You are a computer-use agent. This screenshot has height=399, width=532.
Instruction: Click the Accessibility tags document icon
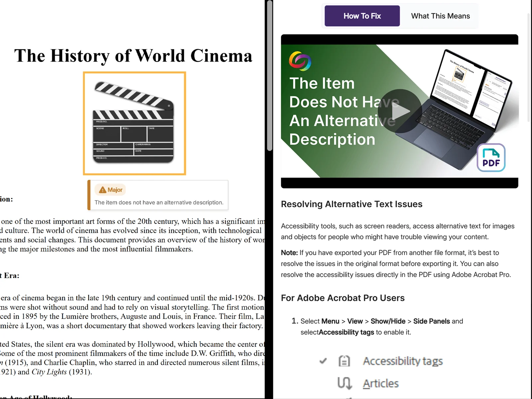(x=344, y=361)
